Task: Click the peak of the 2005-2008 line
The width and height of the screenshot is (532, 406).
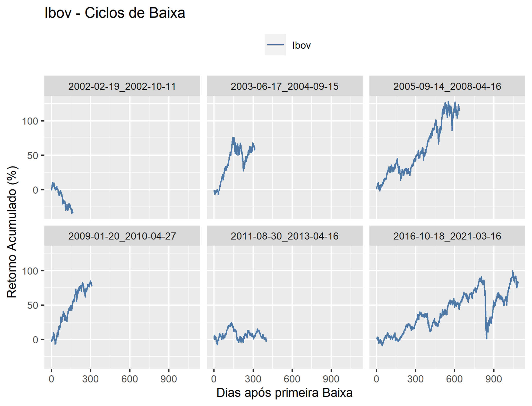Action: coord(448,102)
